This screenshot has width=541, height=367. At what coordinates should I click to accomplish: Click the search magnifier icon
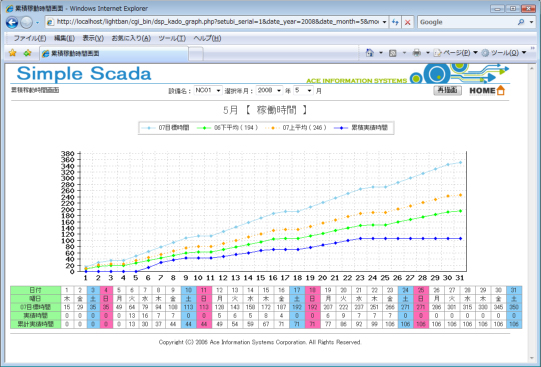[x=521, y=22]
